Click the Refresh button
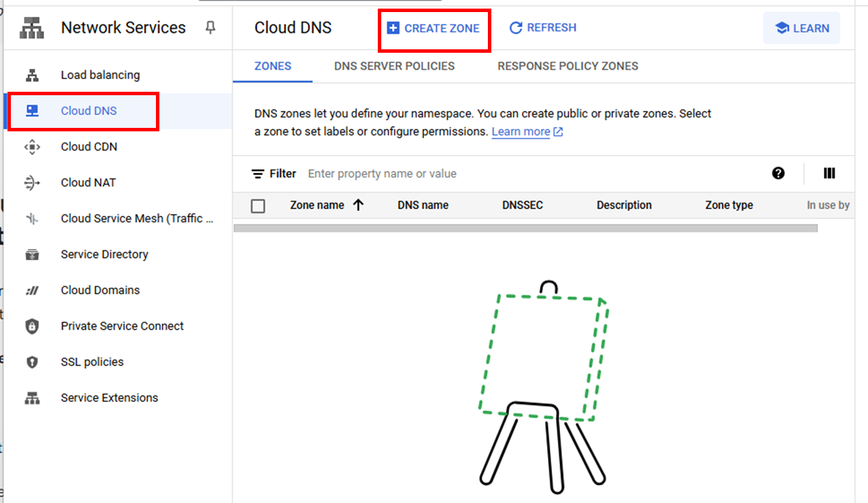 [x=543, y=28]
